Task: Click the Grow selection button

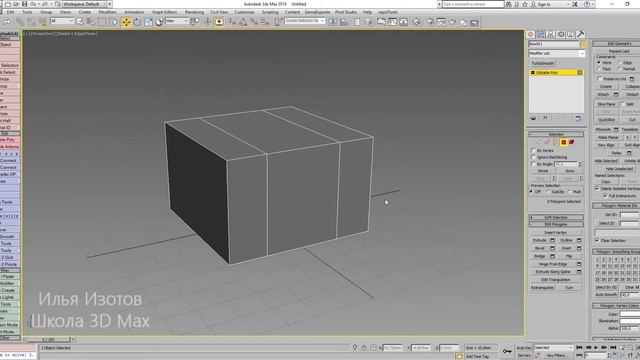Action: pyautogui.click(x=569, y=171)
